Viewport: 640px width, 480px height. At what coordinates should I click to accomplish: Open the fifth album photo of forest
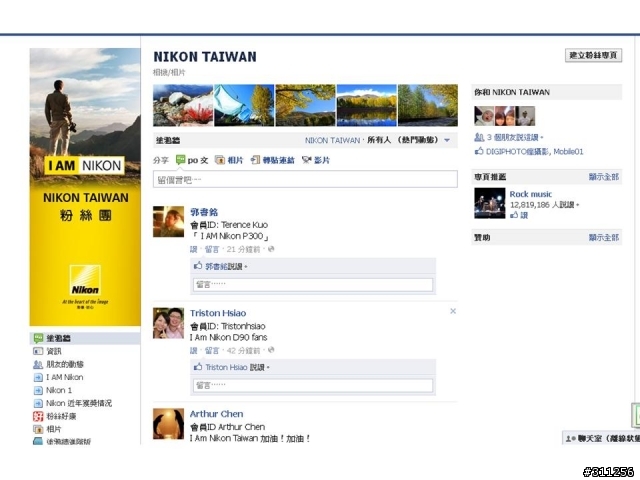pyautogui.click(x=428, y=105)
